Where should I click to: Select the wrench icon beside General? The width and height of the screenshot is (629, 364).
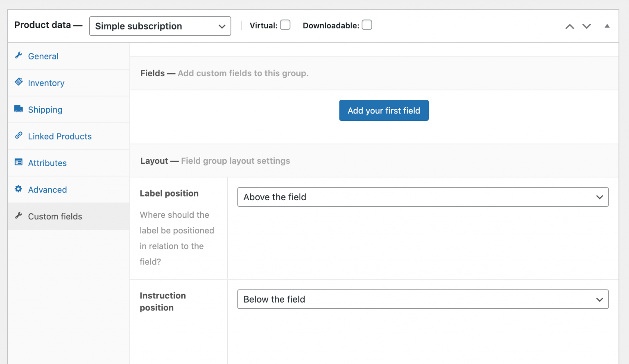coord(18,56)
